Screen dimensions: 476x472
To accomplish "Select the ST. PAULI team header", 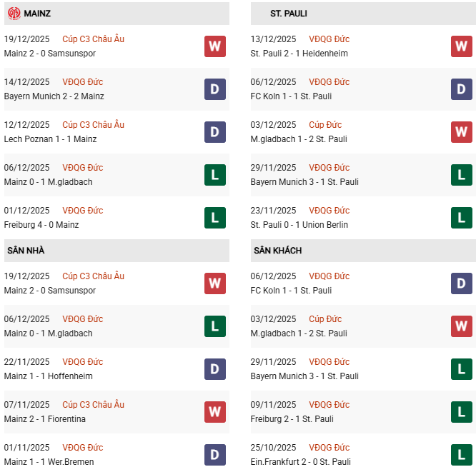I will point(289,14).
